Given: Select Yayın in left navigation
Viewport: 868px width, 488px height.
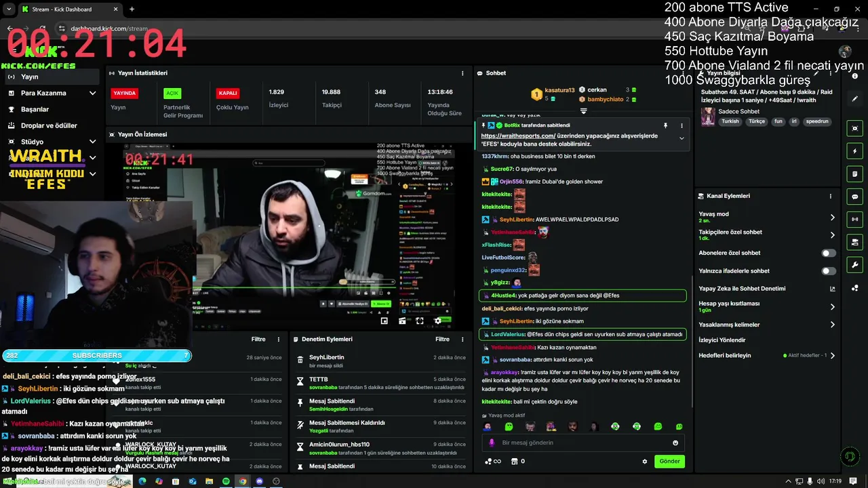Looking at the screenshot, I should [x=51, y=77].
